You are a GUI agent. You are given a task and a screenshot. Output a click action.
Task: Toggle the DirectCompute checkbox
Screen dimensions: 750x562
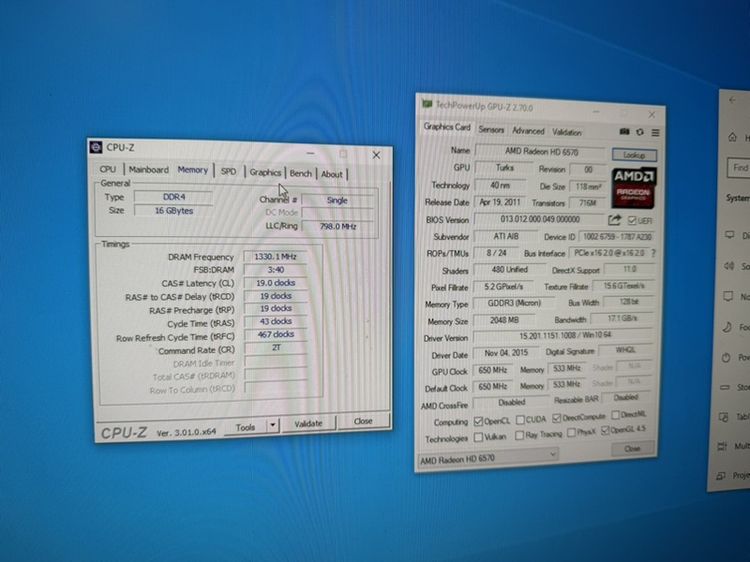click(556, 418)
